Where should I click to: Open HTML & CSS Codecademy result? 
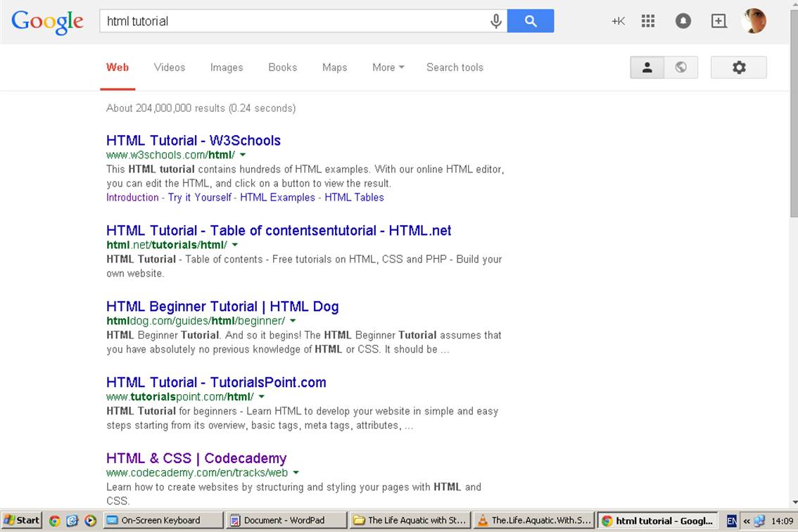[196, 458]
